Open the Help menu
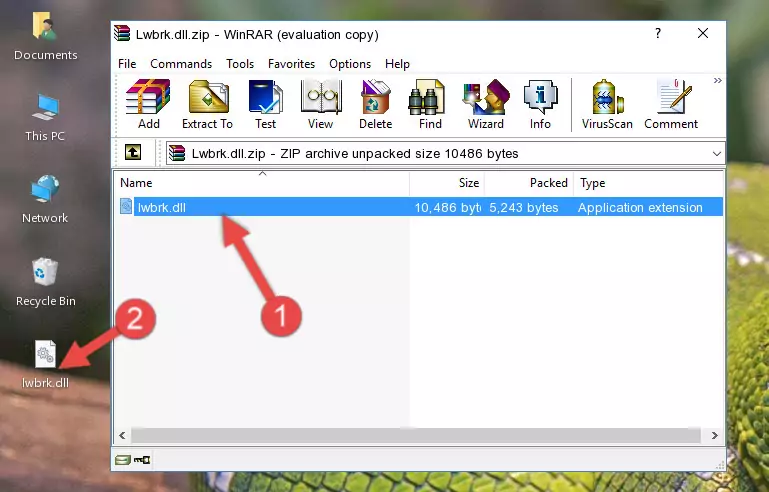 click(397, 64)
